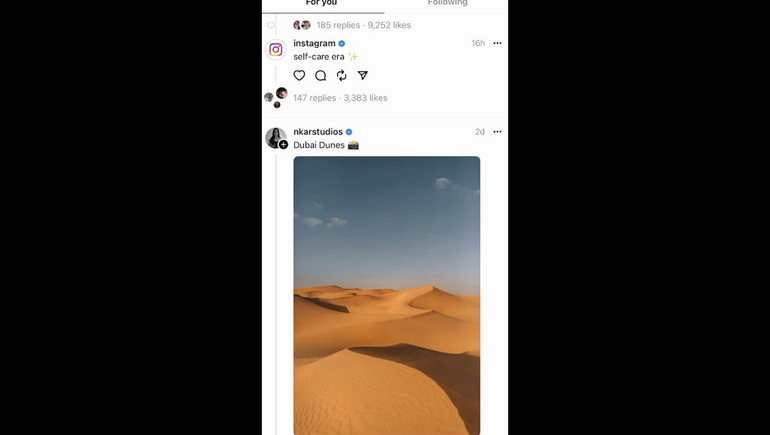Follow nkarstudios via plus badge
The image size is (770, 435).
(283, 144)
